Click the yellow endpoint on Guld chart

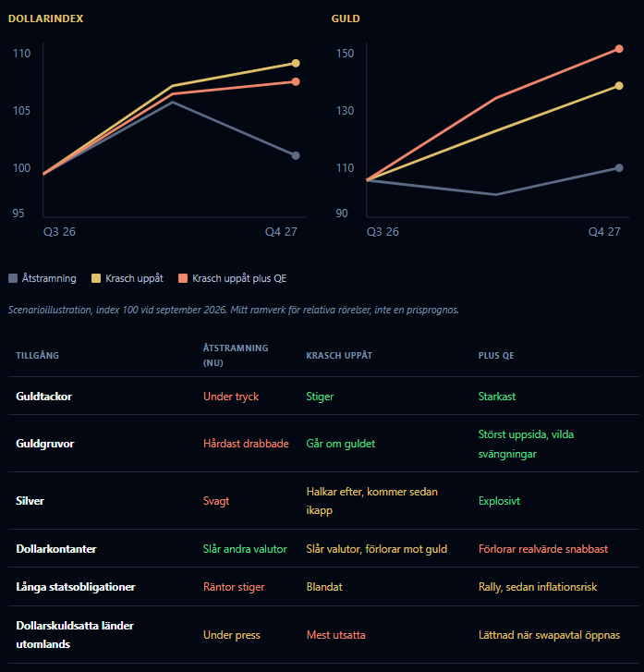coord(619,86)
